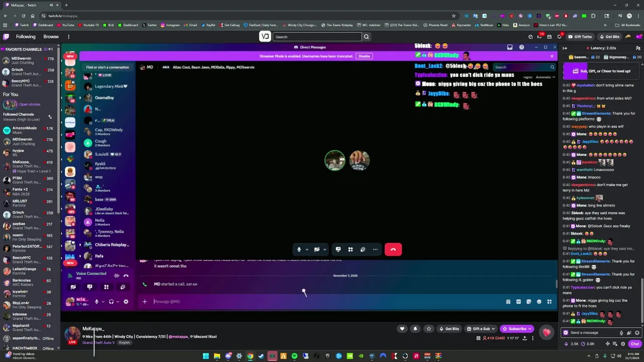
Task: Open gift icon in message bar
Action: point(508,302)
